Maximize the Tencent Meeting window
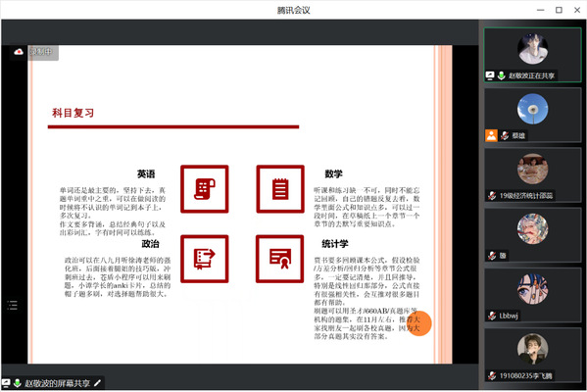Screen dimensions: 587x392 point(559,10)
